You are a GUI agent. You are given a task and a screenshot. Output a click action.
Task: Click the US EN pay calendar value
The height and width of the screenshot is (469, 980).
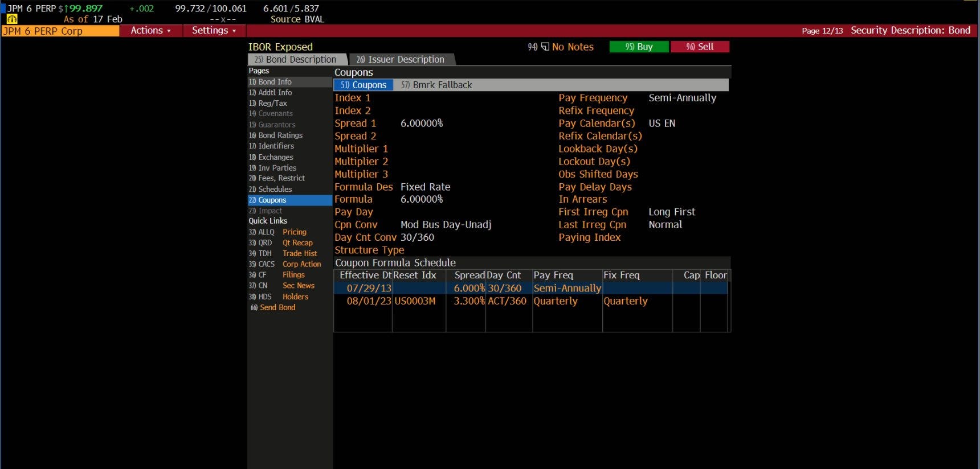(661, 124)
